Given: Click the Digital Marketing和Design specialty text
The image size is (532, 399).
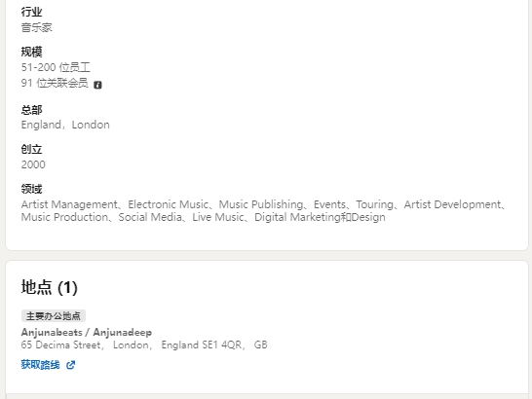Looking at the screenshot, I should (320, 217).
